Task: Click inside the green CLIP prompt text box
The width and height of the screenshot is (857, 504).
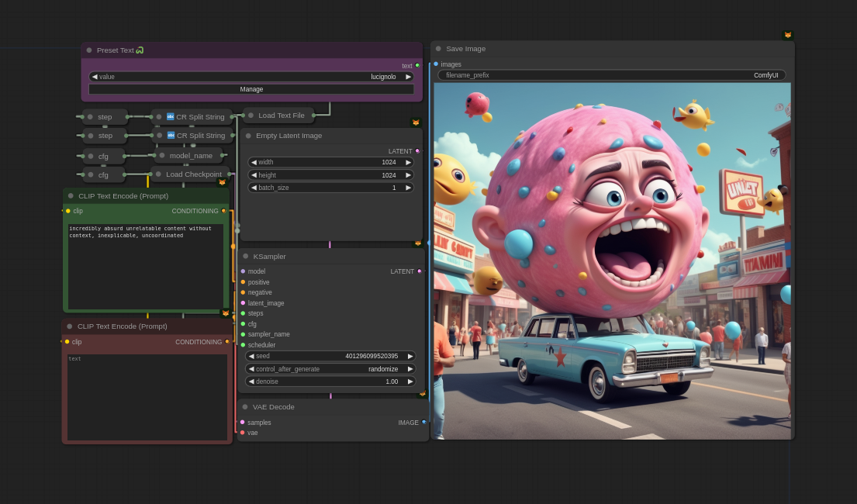Action: point(146,268)
